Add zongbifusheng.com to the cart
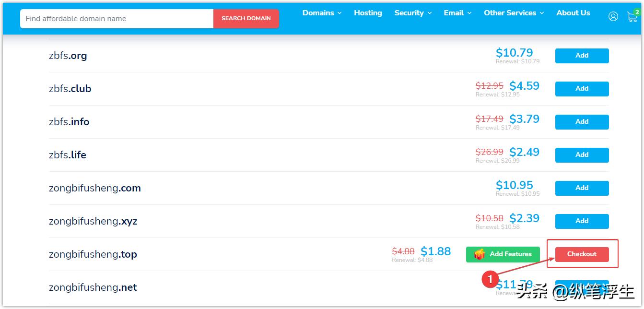This screenshot has height=309, width=644. [x=582, y=188]
